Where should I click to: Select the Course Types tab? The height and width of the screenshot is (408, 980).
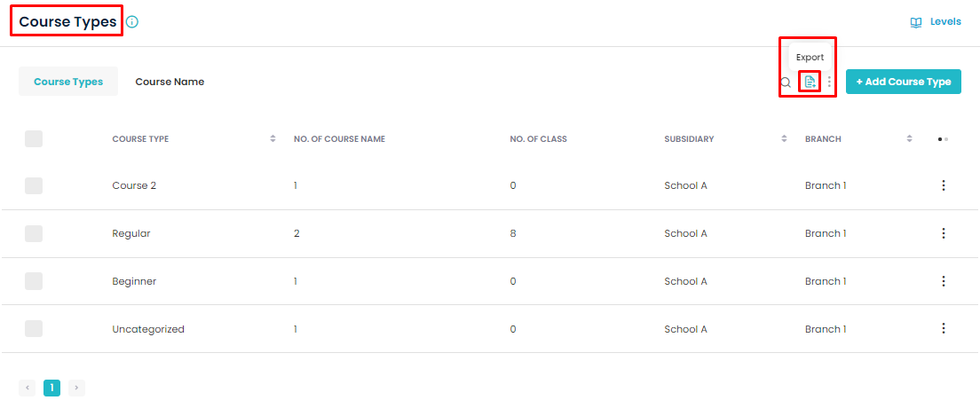pos(68,82)
